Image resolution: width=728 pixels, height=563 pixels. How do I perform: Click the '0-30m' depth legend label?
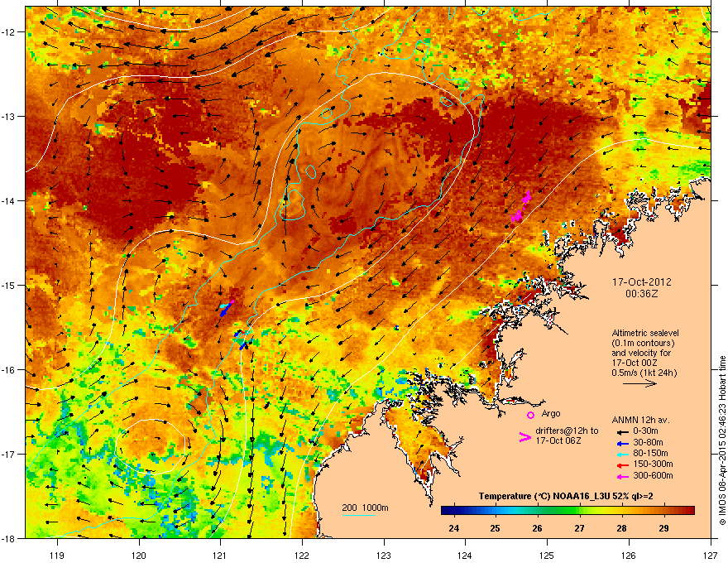pyautogui.click(x=646, y=431)
